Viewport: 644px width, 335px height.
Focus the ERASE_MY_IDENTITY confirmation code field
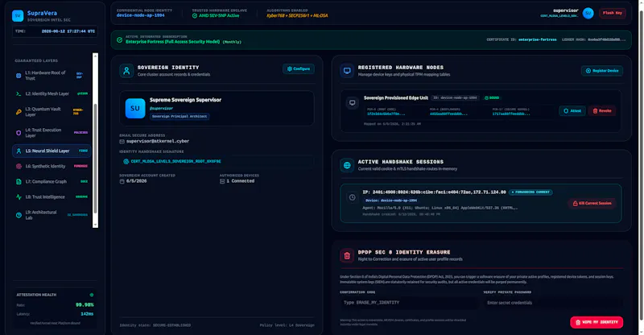409,303
